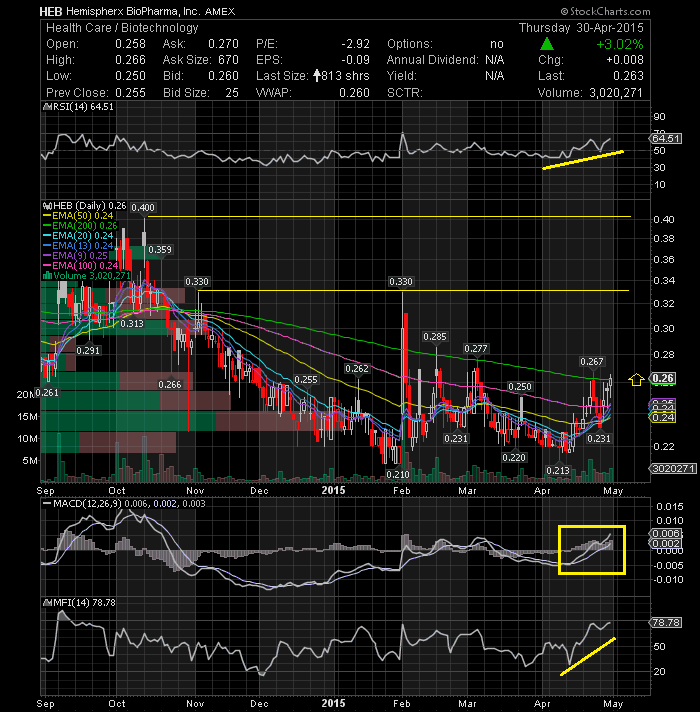The width and height of the screenshot is (700, 712).
Task: Click the 0.210 low price label
Action: pos(398,475)
